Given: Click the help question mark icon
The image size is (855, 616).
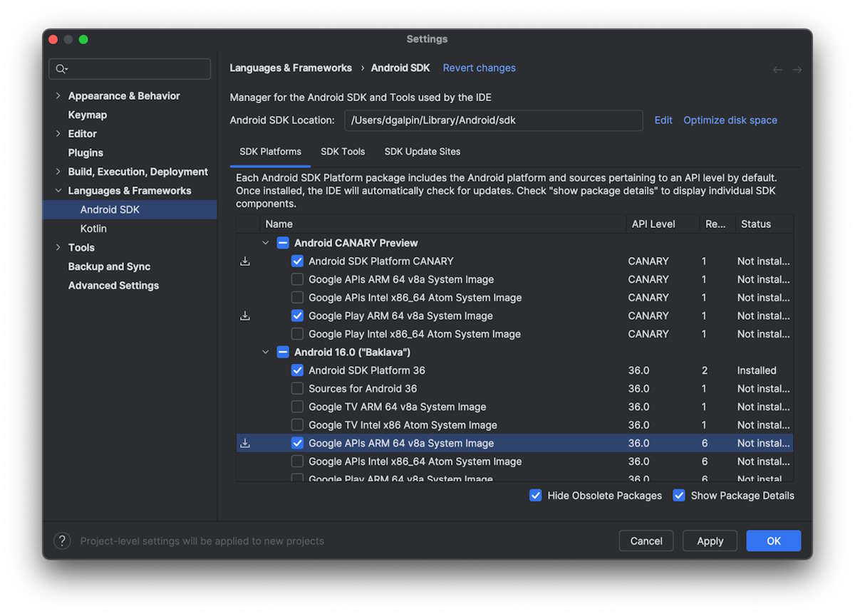Looking at the screenshot, I should (x=63, y=541).
